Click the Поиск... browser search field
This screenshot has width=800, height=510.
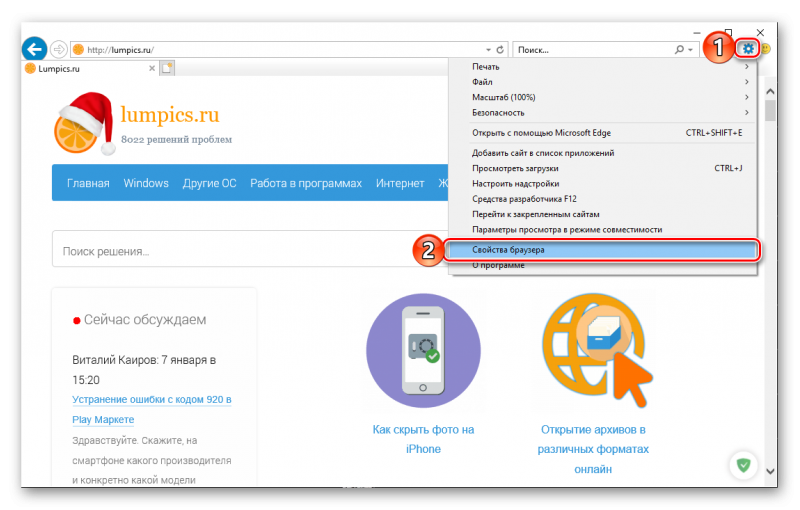click(592, 49)
